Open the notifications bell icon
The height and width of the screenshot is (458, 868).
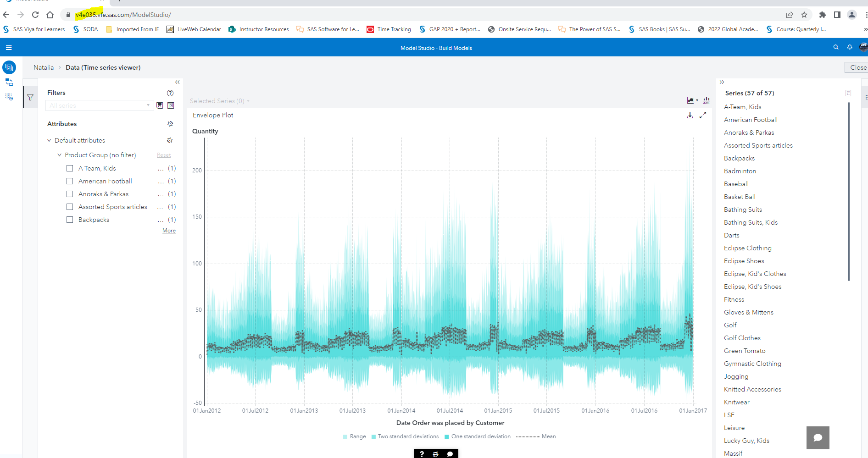849,47
